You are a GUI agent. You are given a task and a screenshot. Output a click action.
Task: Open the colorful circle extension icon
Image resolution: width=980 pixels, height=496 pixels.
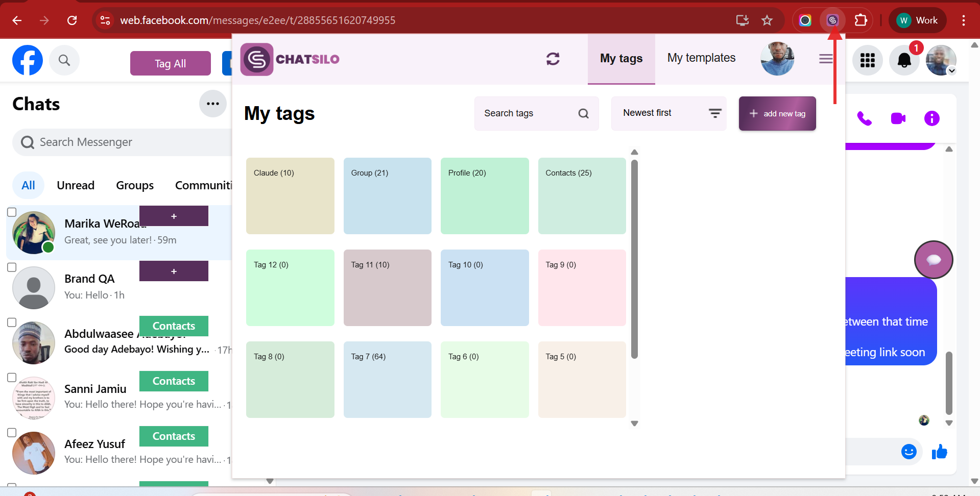tap(805, 20)
